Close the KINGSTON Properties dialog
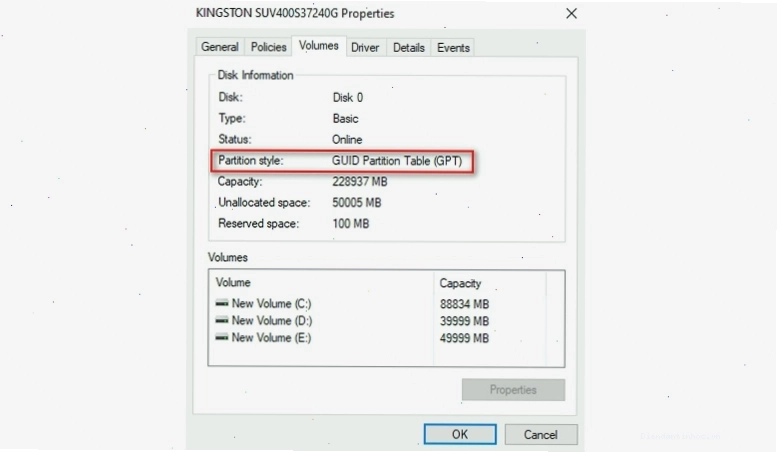Screen dimensions: 777x453 (571, 13)
